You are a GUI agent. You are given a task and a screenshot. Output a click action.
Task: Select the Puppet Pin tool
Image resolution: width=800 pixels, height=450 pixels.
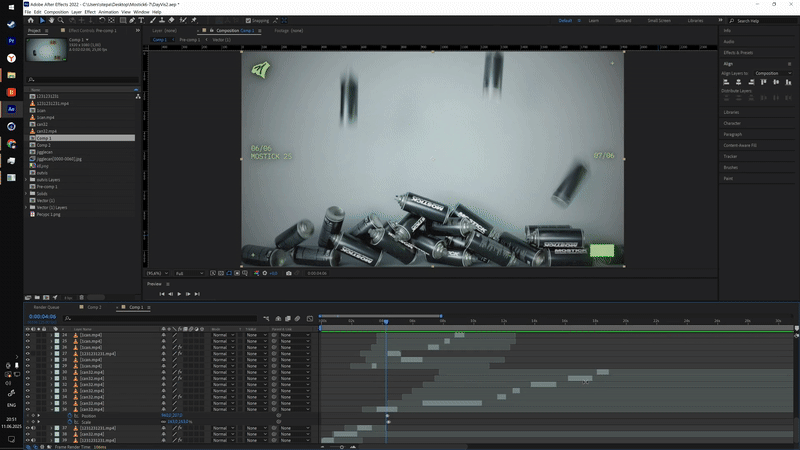click(x=194, y=20)
